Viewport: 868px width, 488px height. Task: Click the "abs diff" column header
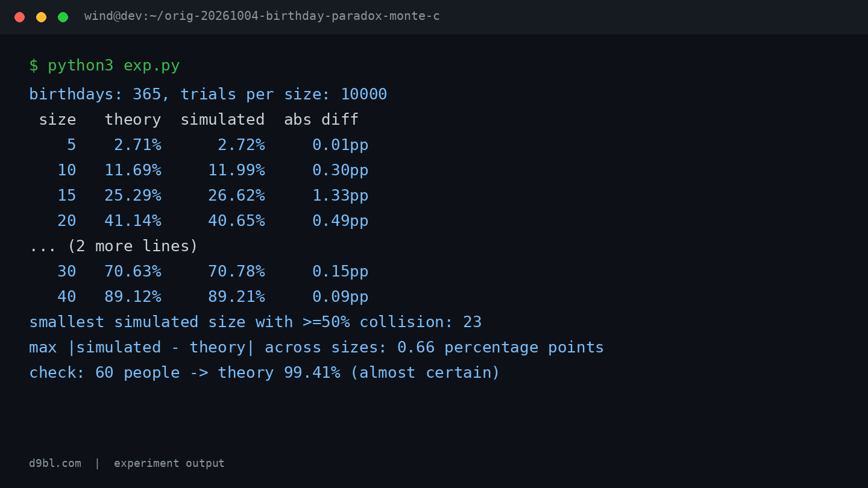(x=321, y=120)
